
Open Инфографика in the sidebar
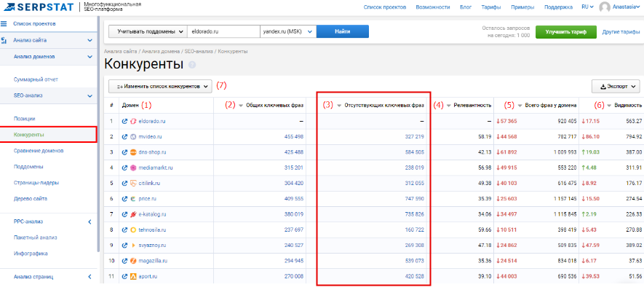pos(31,254)
